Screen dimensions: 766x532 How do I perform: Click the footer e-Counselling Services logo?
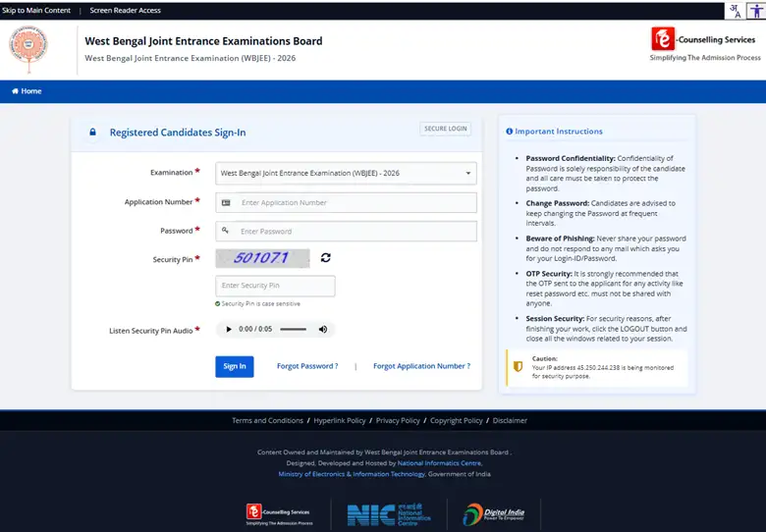tap(279, 514)
